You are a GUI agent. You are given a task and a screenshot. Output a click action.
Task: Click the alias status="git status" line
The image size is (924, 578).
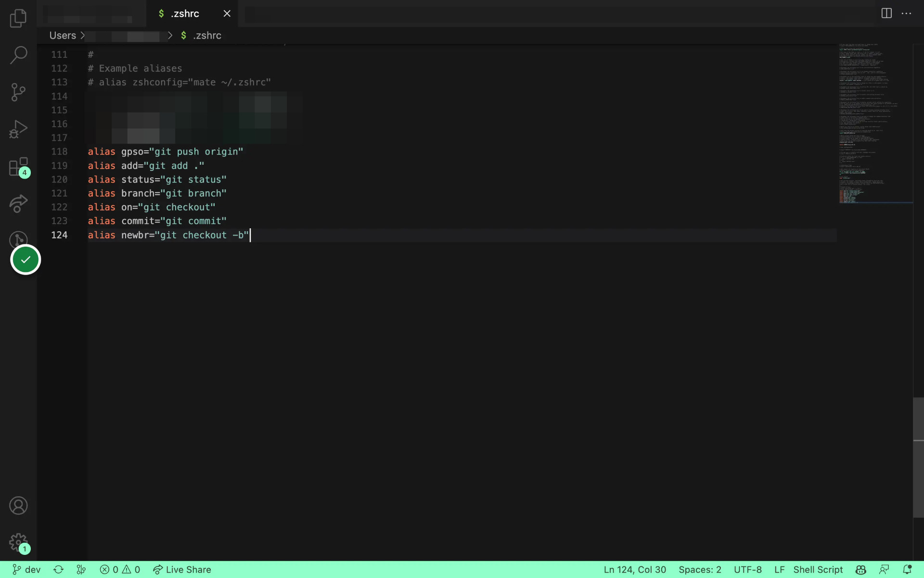click(157, 180)
